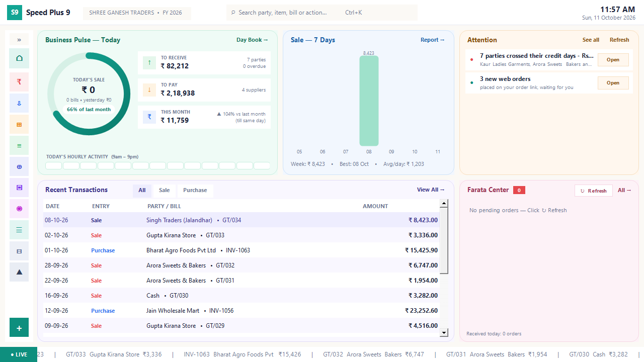Image resolution: width=644 pixels, height=362 pixels.
Task: Click the To Receive ₹ 82,212 card
Action: pos(204,63)
